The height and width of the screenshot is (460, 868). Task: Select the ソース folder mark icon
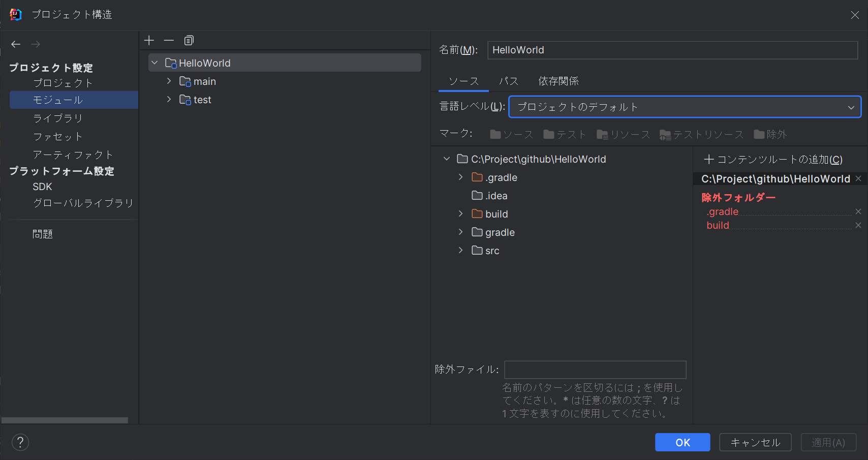(511, 134)
